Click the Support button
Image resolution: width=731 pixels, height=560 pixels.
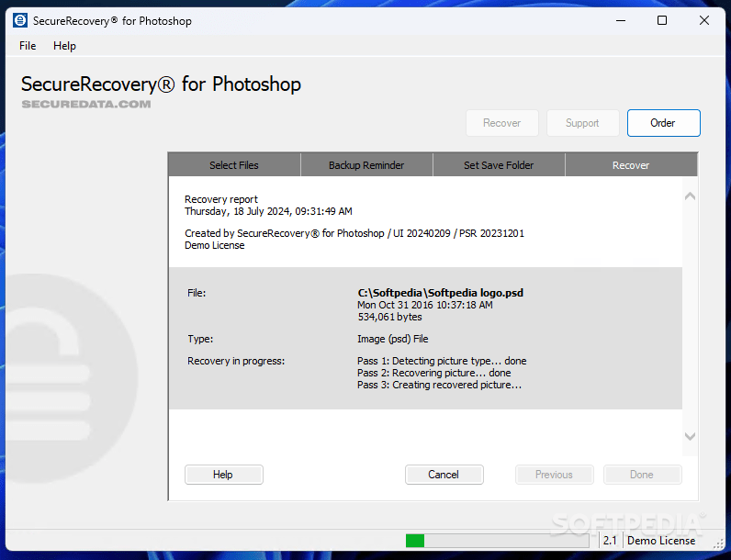(583, 123)
